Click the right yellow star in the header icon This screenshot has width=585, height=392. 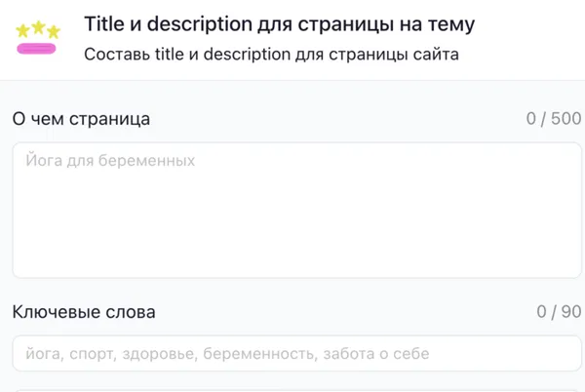pyautogui.click(x=53, y=30)
